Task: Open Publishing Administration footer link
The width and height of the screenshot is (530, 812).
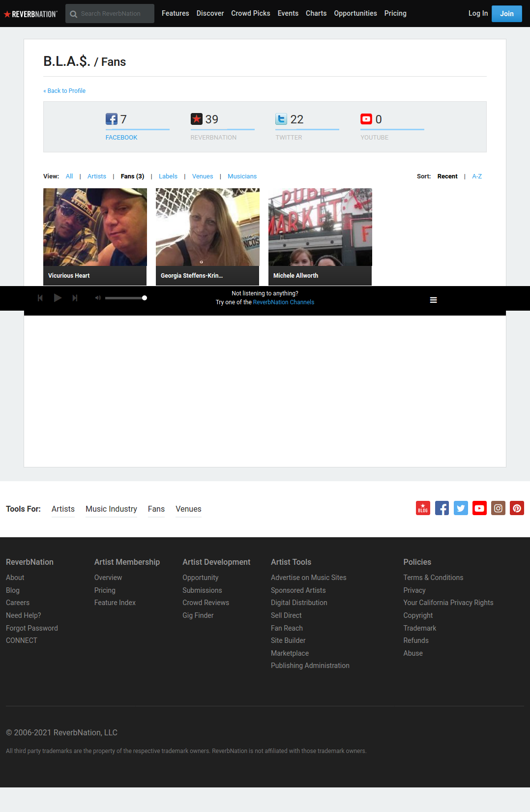Action: tap(310, 666)
